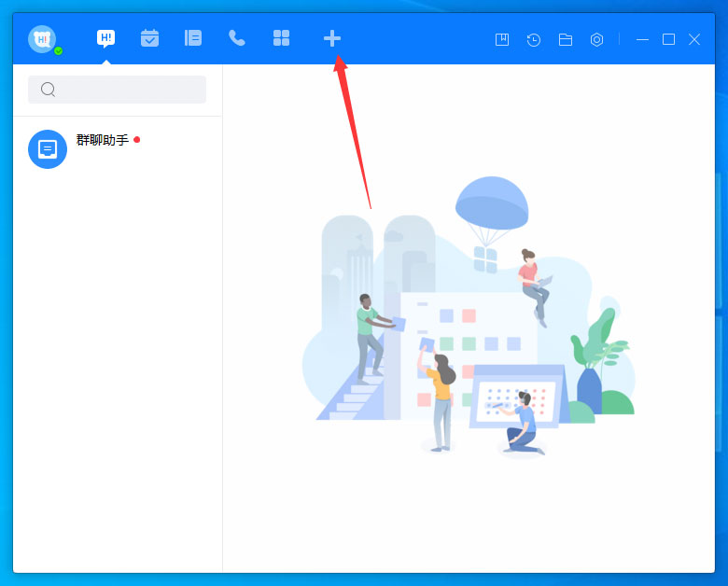Maximize the window
Screen dimensions: 728x586
(668, 39)
